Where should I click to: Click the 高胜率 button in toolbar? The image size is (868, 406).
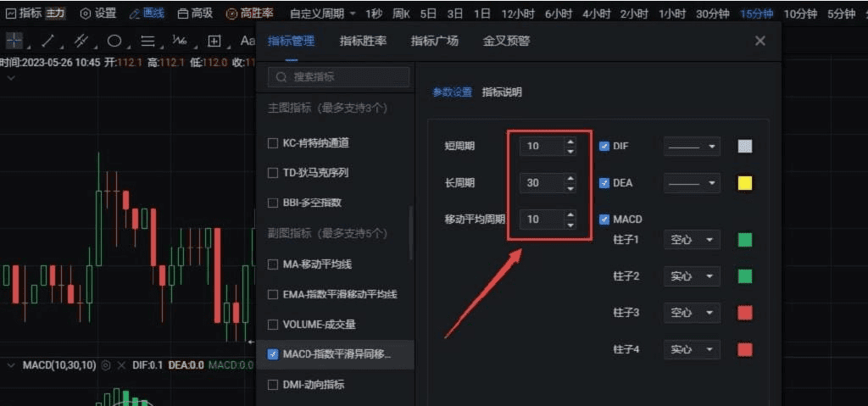point(250,14)
